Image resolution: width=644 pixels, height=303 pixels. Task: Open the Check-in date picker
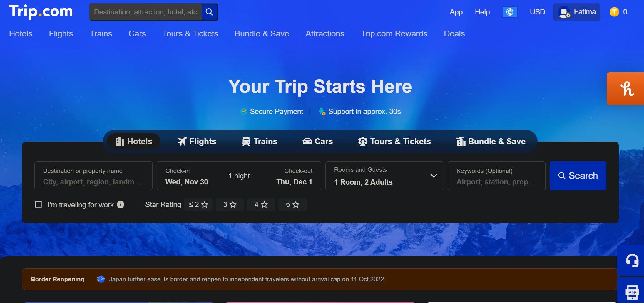coord(187,176)
